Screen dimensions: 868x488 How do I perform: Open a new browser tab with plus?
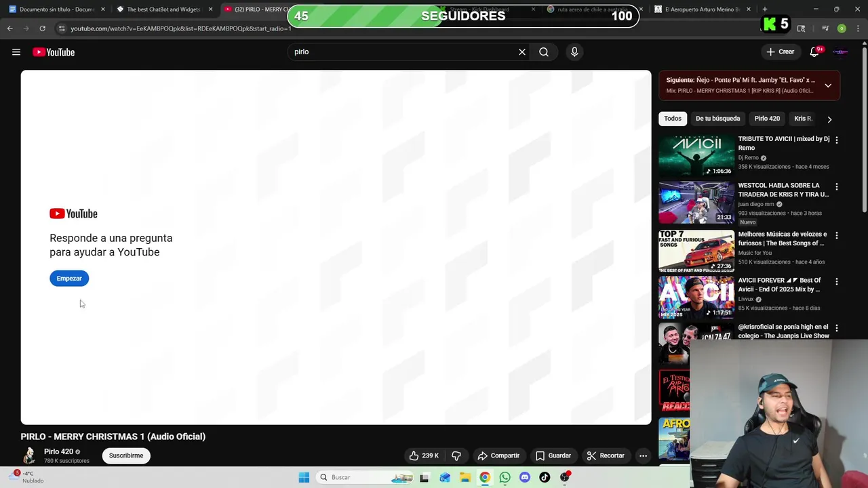pos(765,9)
